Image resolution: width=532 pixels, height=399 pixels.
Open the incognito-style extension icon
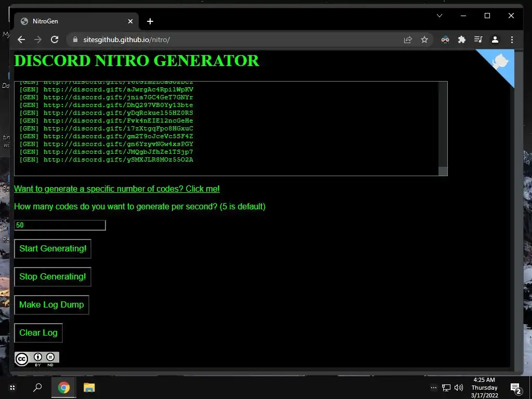click(445, 39)
